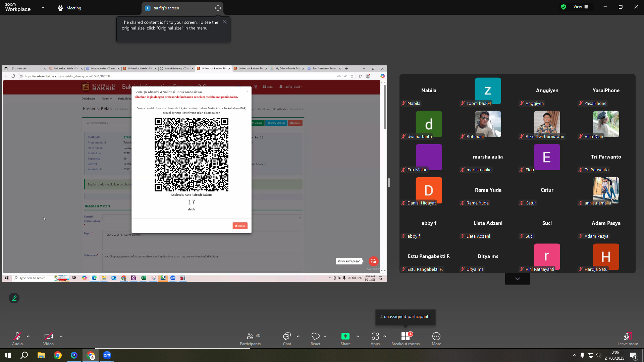The image size is (644, 362).
Task: Start sharing with the green Share icon
Action: tap(345, 336)
